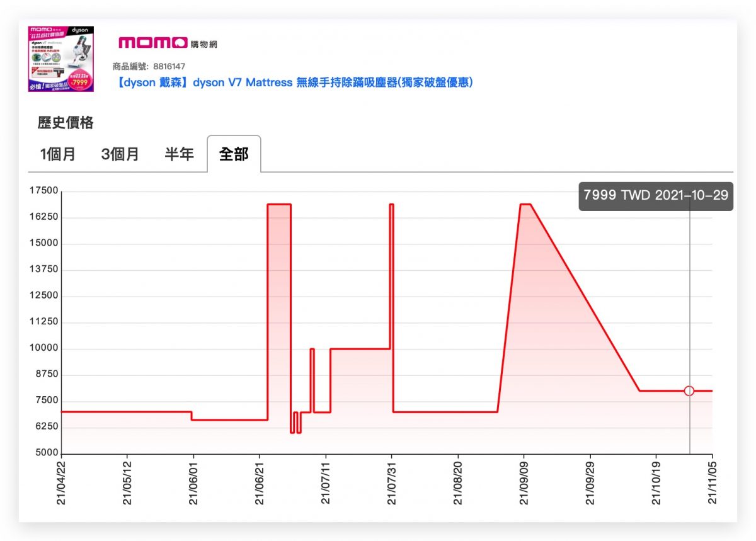The image size is (756, 541).
Task: Click the 21/10/19 date label
Action: (656, 482)
